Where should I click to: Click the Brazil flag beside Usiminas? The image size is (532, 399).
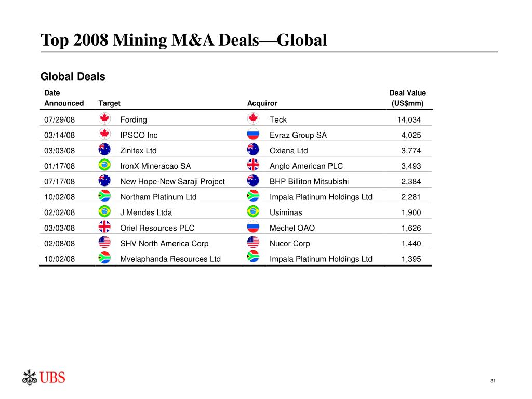coord(253,211)
